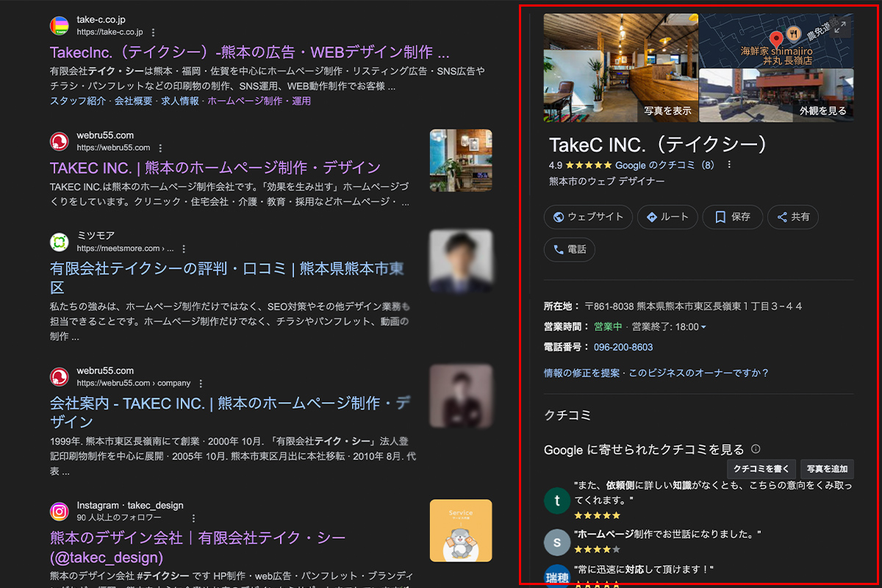Viewport: 882px width, 588px height.
Task: Open three-dot menu beside meetsmore.com URL
Action: 184,248
